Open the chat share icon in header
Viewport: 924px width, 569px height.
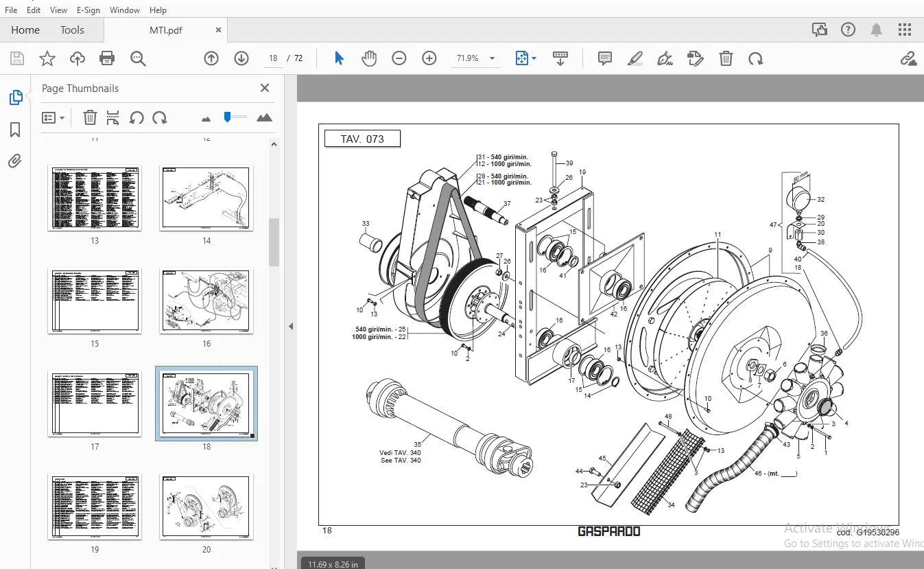tap(820, 30)
